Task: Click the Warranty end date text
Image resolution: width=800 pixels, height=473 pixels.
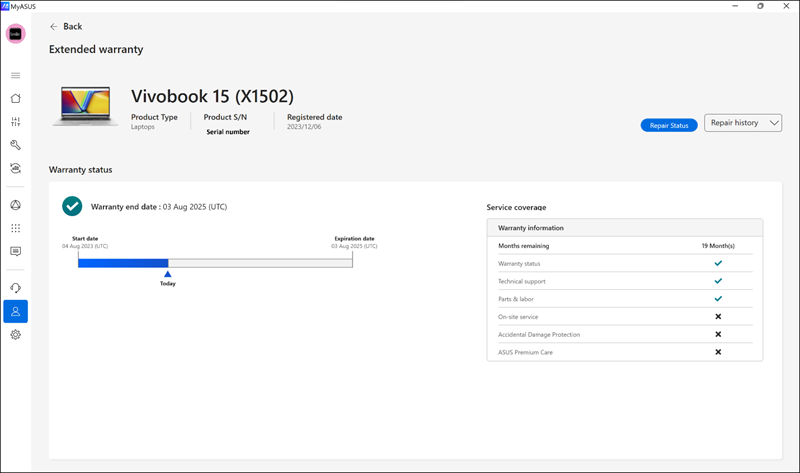Action: [159, 207]
